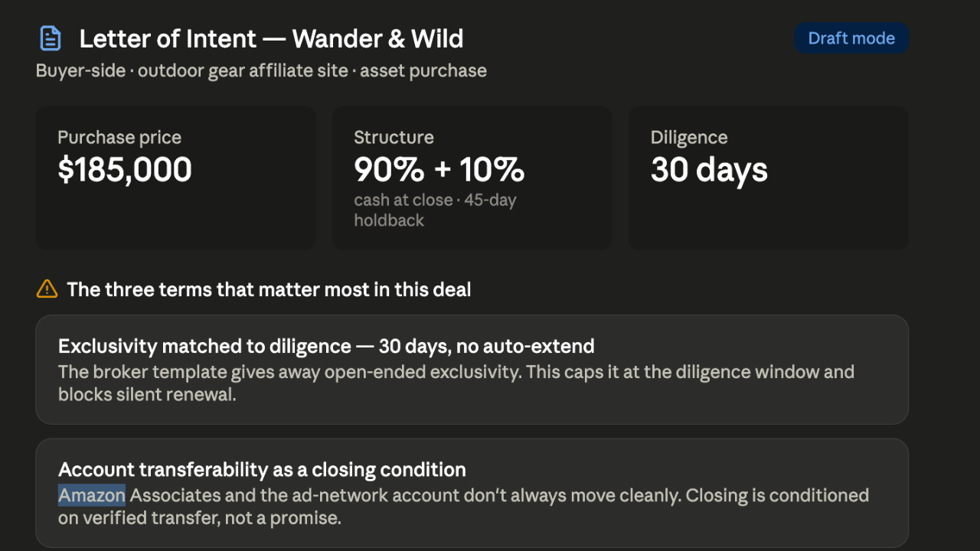Open the Diligence 30 days card

tap(769, 178)
